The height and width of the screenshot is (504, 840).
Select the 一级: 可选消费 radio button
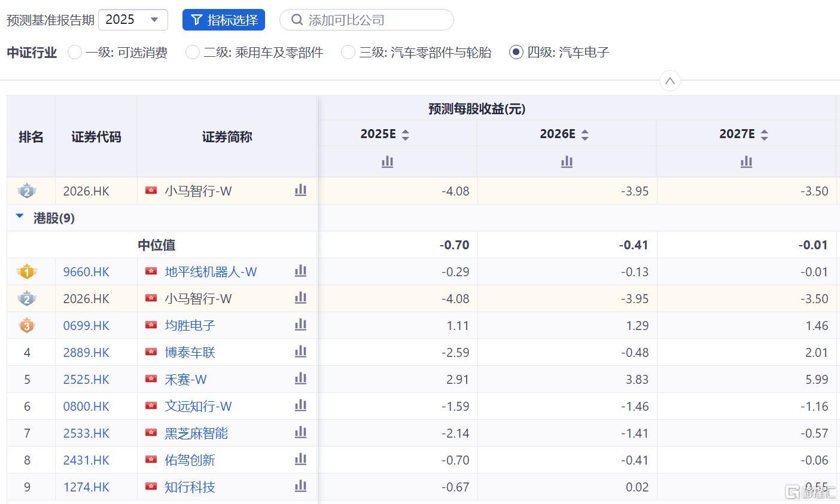coord(74,53)
